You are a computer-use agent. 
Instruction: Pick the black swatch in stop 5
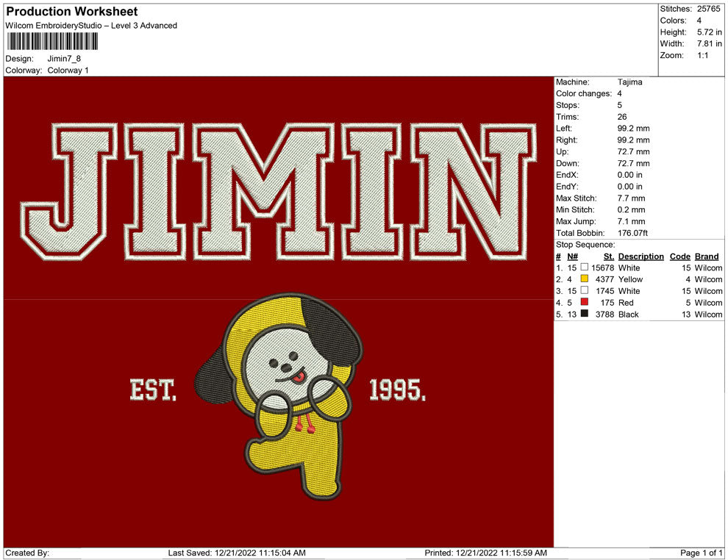[585, 314]
